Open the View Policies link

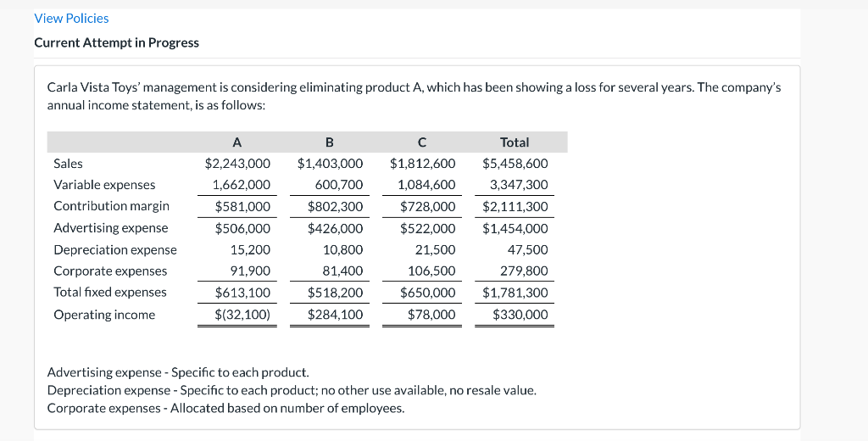tap(71, 18)
